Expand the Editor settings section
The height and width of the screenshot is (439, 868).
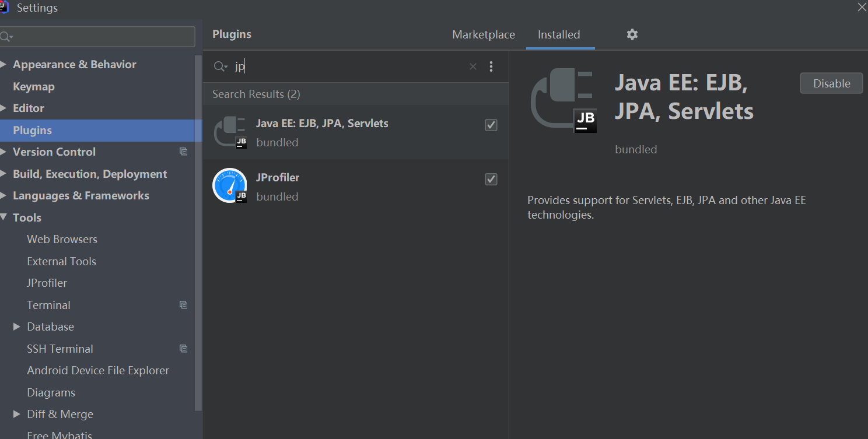3,108
